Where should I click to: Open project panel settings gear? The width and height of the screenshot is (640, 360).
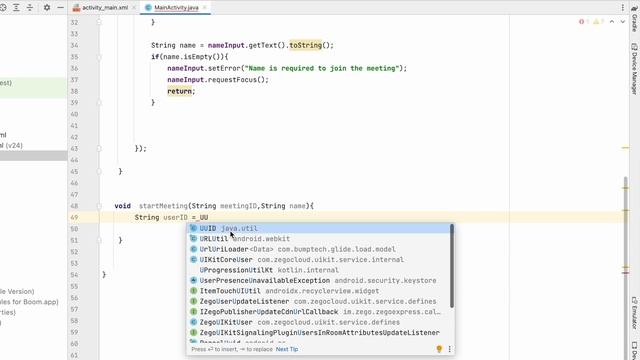click(x=47, y=7)
